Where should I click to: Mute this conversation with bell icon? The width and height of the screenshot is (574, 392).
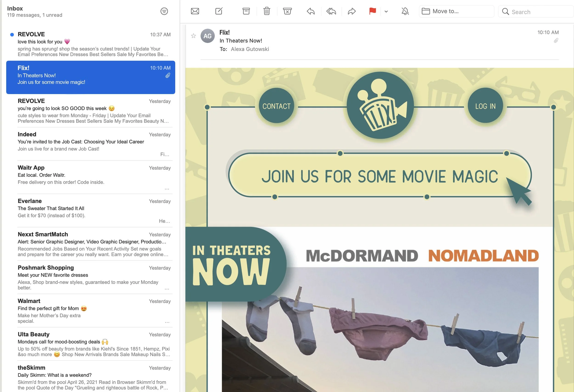click(x=405, y=11)
